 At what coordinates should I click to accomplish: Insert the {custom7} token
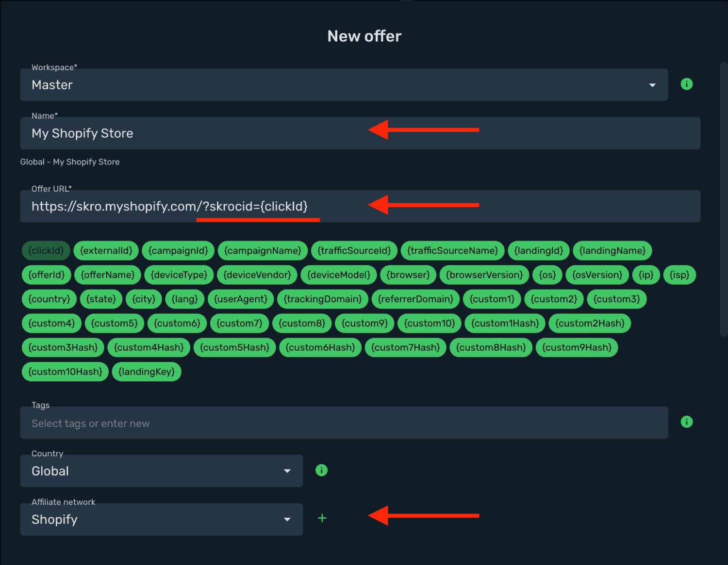click(239, 323)
